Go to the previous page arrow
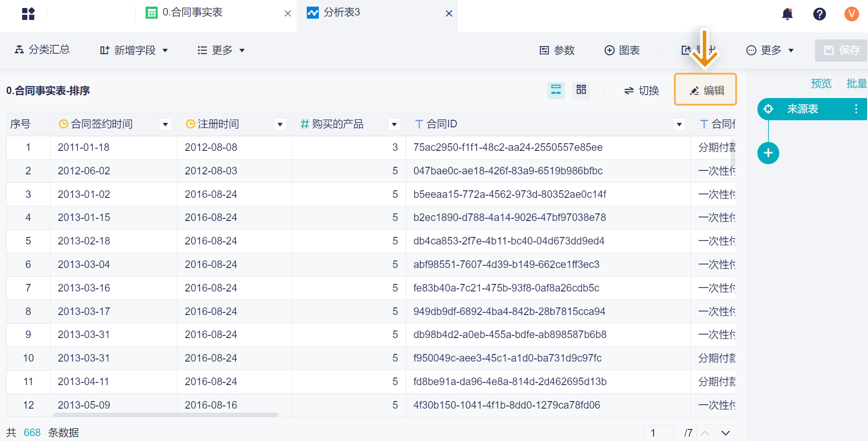 705,433
